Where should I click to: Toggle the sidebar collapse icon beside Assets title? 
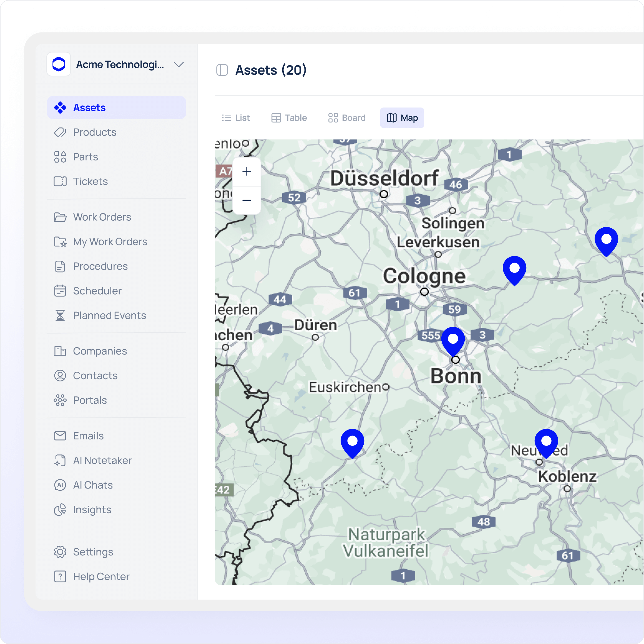click(x=222, y=70)
